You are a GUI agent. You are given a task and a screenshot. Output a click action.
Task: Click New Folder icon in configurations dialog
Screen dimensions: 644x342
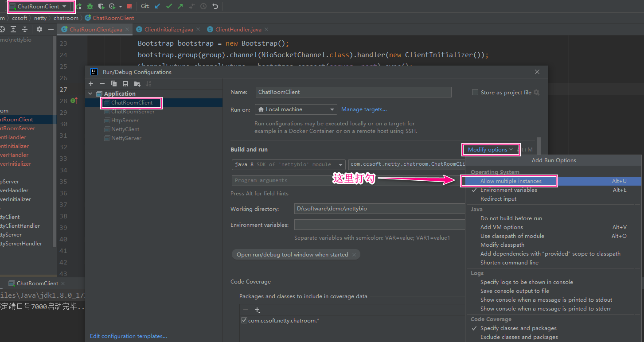[x=137, y=84]
